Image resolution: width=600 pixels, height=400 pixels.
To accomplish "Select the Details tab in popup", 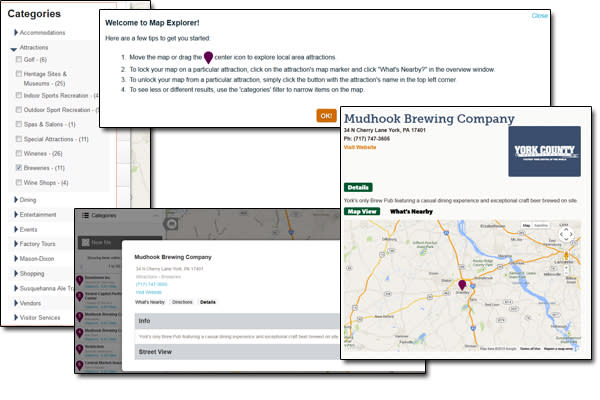I will tap(208, 302).
